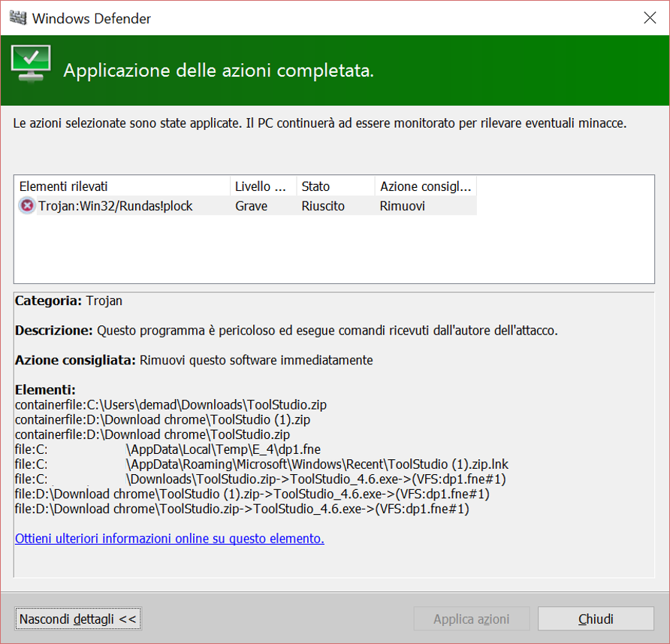The width and height of the screenshot is (670, 644).
Task: Click the red X threat icon beside Trojan:Win32/Rundas!plock
Action: click(x=27, y=206)
